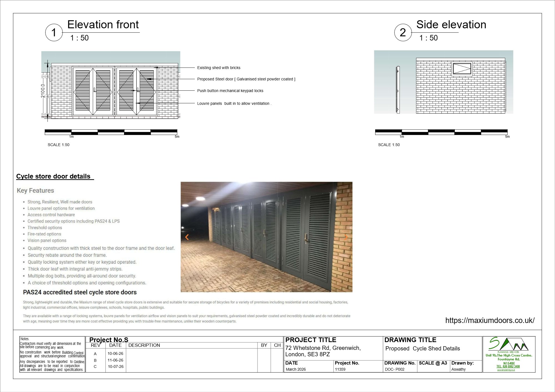Click the project number 11359
The width and height of the screenshot is (555, 392).
coord(340,369)
